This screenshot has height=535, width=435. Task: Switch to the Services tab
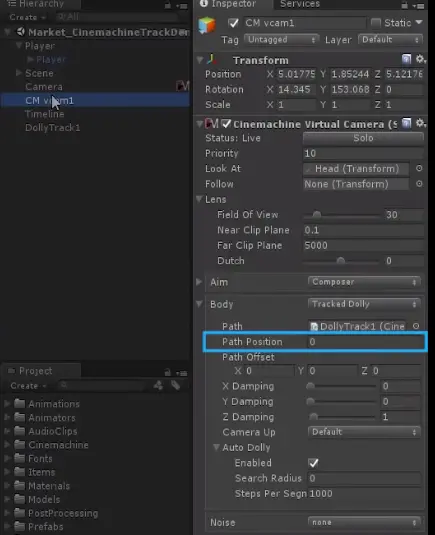[x=300, y=4]
